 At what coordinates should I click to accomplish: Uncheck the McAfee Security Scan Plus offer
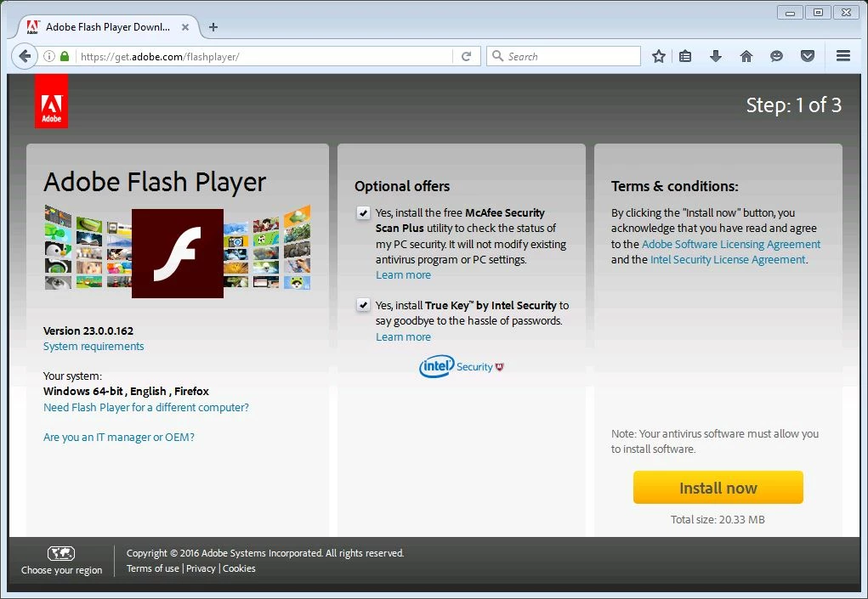click(x=363, y=213)
